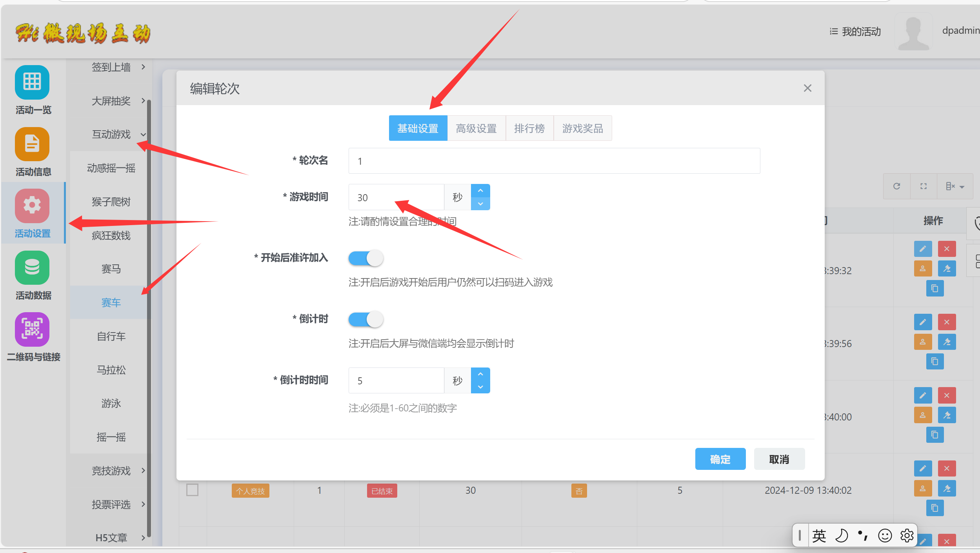Click the 轮次名 input field
The width and height of the screenshot is (980, 553).
(x=554, y=161)
